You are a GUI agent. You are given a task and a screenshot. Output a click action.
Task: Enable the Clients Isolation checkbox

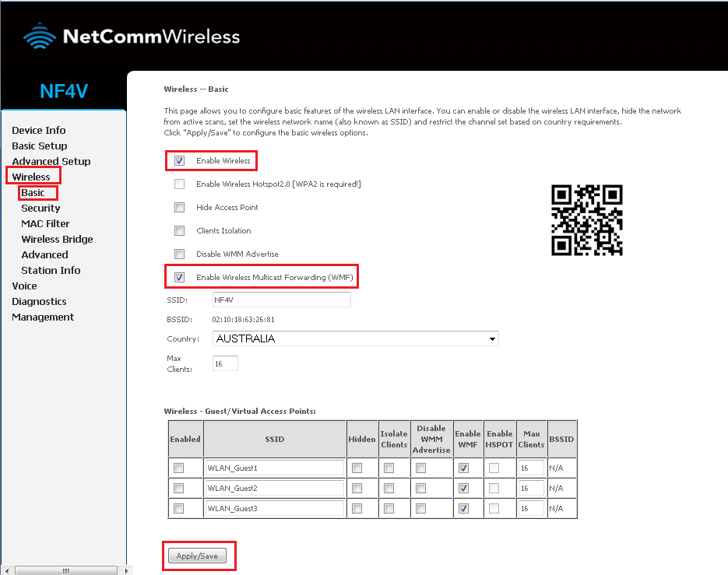179,230
